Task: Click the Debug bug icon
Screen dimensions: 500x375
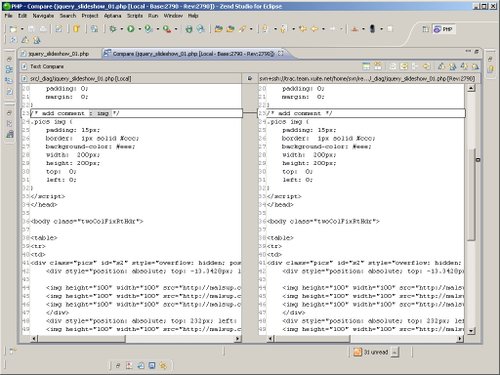Action: click(113, 29)
